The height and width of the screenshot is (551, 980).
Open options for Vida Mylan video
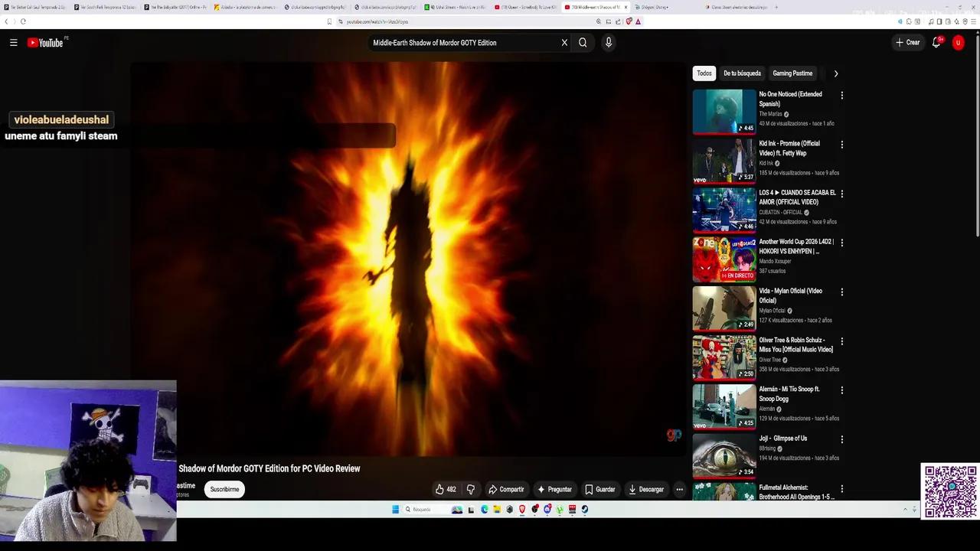click(x=841, y=292)
